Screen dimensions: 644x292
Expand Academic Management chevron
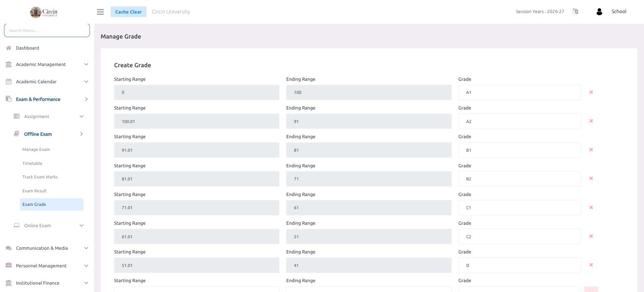click(x=86, y=64)
